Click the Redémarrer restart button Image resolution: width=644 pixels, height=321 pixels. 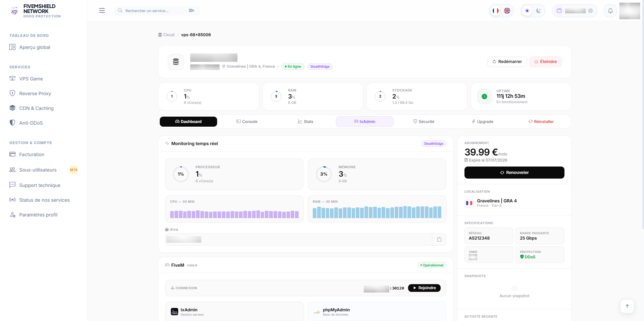pos(507,62)
